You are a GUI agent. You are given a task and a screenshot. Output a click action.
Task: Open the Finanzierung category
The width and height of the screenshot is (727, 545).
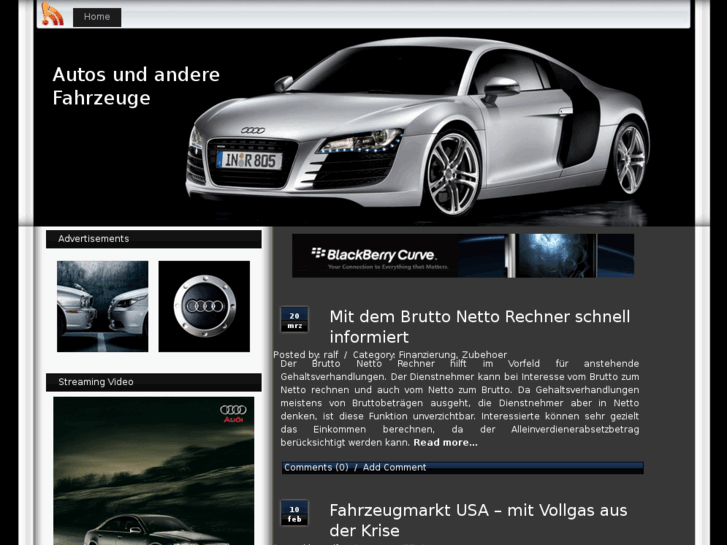pos(427,355)
